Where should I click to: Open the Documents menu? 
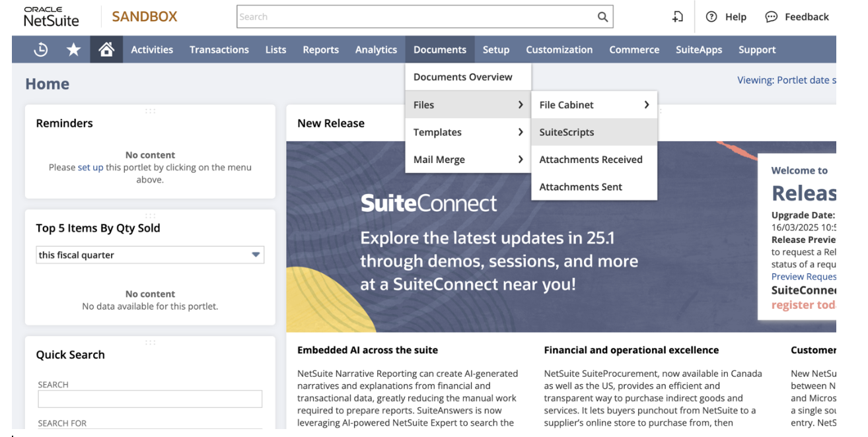click(440, 50)
